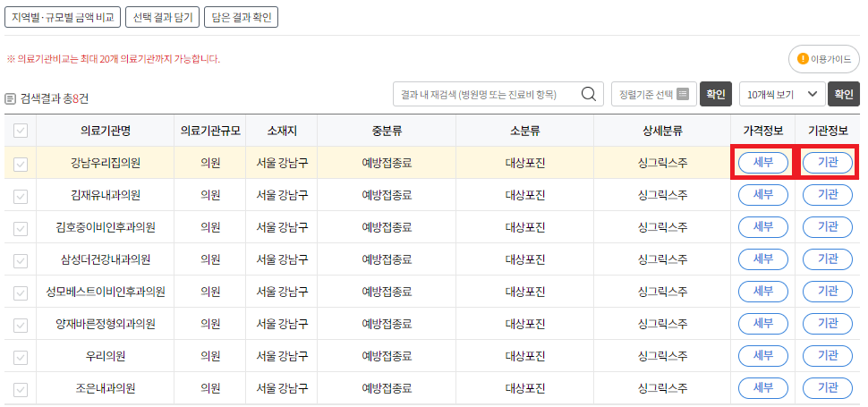Click 세부 button for 양재바른정형외과의원

[762, 325]
